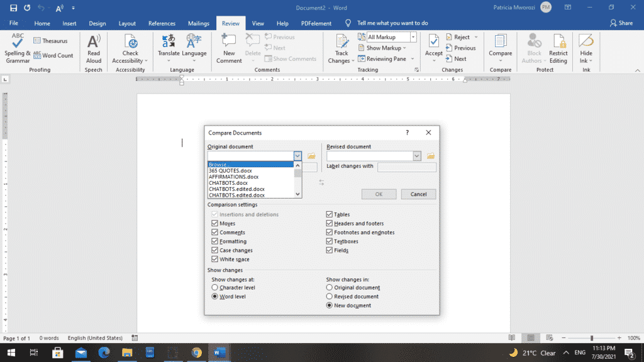The height and width of the screenshot is (362, 644).
Task: Open the All Markup dropdown
Action: (413, 37)
